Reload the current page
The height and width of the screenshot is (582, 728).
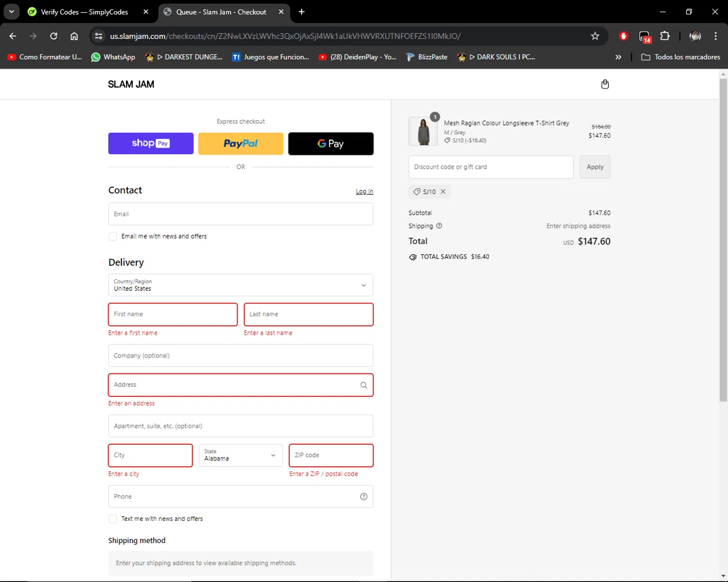(53, 36)
